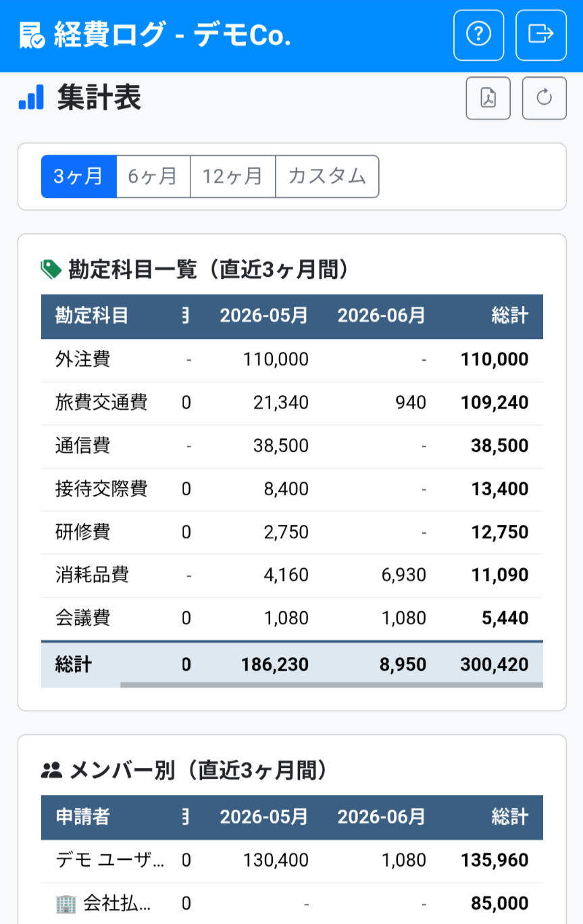This screenshot has width=583, height=924.
Task: Click 研修費 May amount 2,750
Action: (286, 532)
